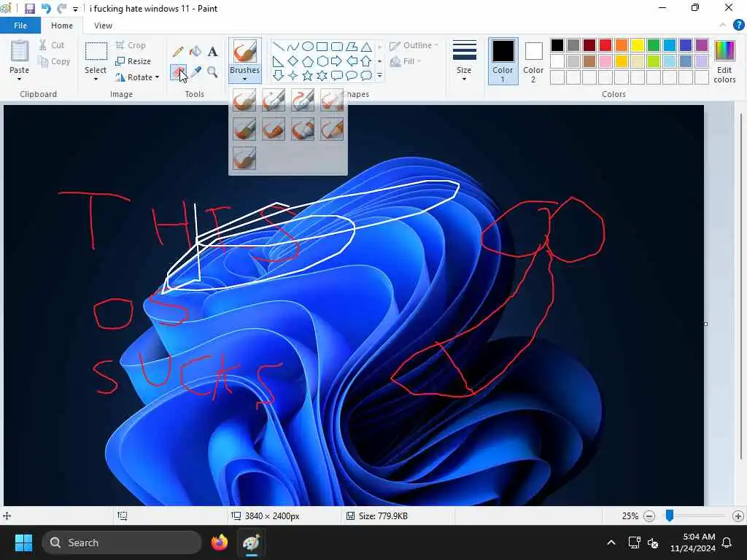Screen dimensions: 747x560
Task: Select the Text tool
Action: pos(212,52)
